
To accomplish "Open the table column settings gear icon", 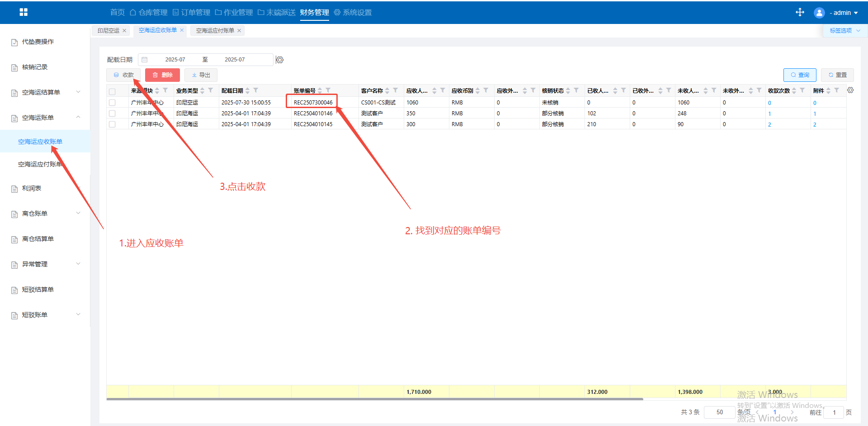I will pos(850,90).
